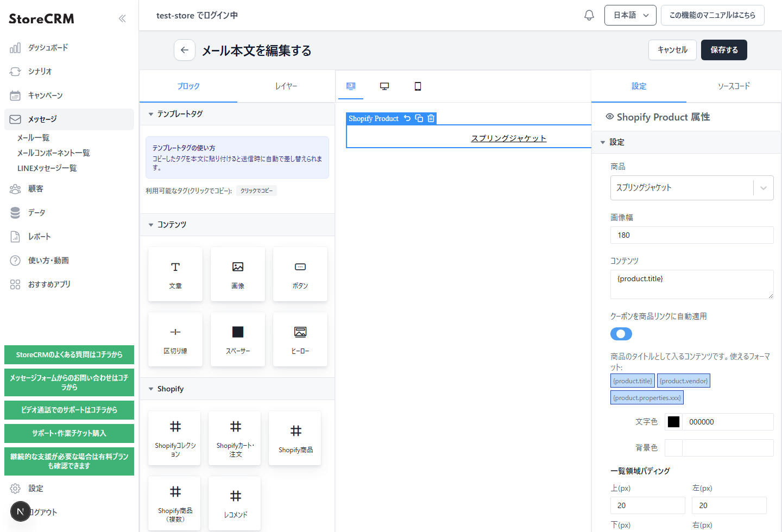Add the 文章 text block
The width and height of the screenshot is (782, 532).
(175, 274)
